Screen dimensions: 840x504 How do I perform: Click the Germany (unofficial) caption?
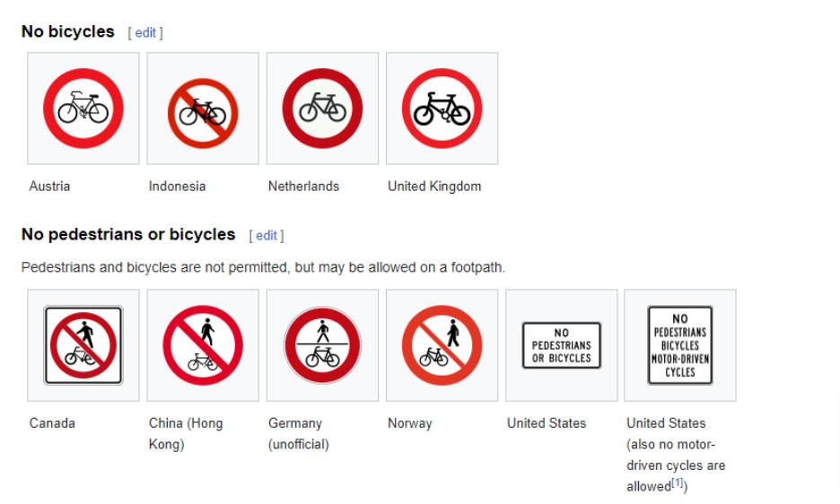298,434
